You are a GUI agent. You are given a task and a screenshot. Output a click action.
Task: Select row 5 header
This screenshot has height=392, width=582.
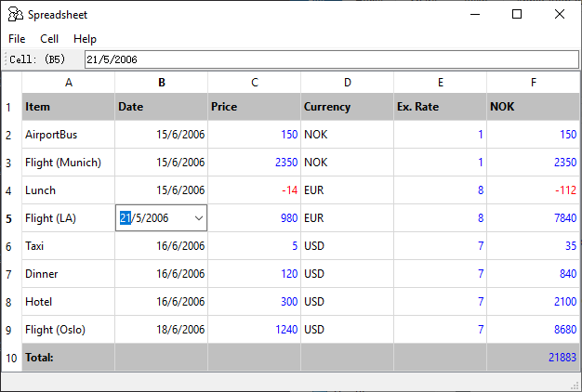(x=11, y=218)
